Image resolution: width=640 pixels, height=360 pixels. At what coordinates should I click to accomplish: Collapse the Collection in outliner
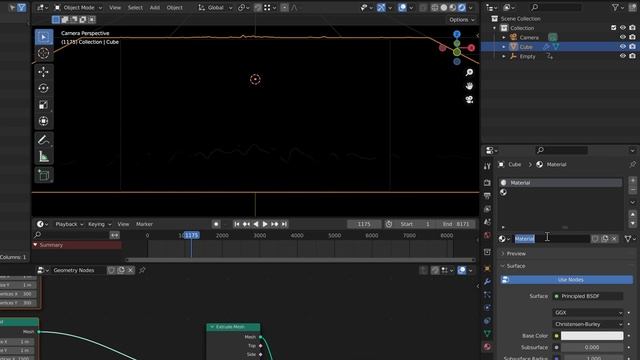pos(494,28)
